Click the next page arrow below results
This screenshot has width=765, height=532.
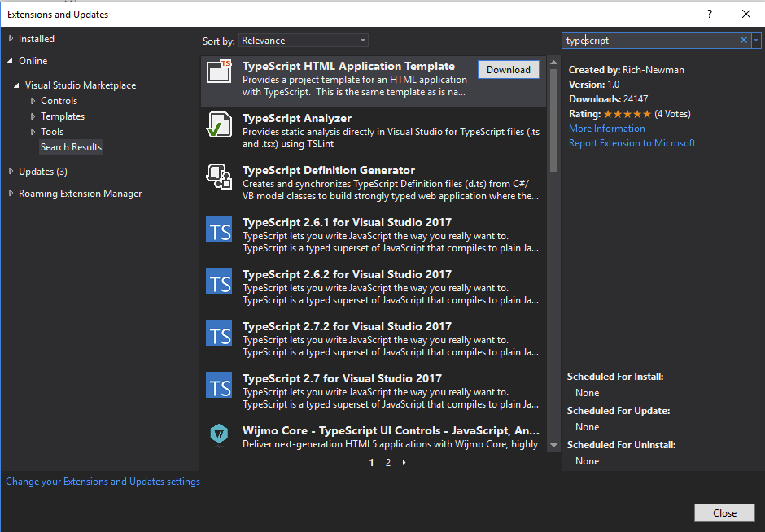pos(404,462)
